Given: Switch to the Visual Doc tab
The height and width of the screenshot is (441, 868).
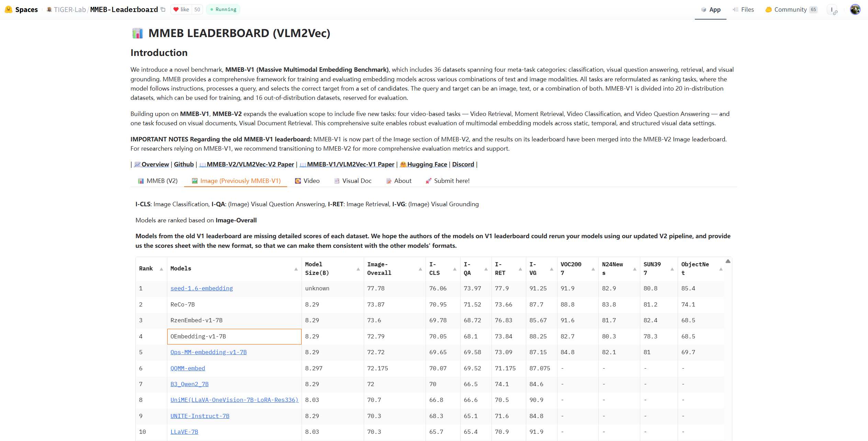Looking at the screenshot, I should [x=352, y=181].
